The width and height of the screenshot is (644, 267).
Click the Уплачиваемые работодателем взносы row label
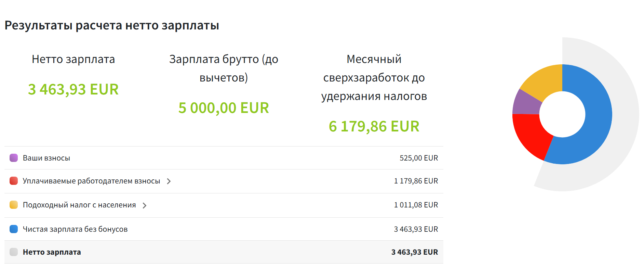coord(91,181)
